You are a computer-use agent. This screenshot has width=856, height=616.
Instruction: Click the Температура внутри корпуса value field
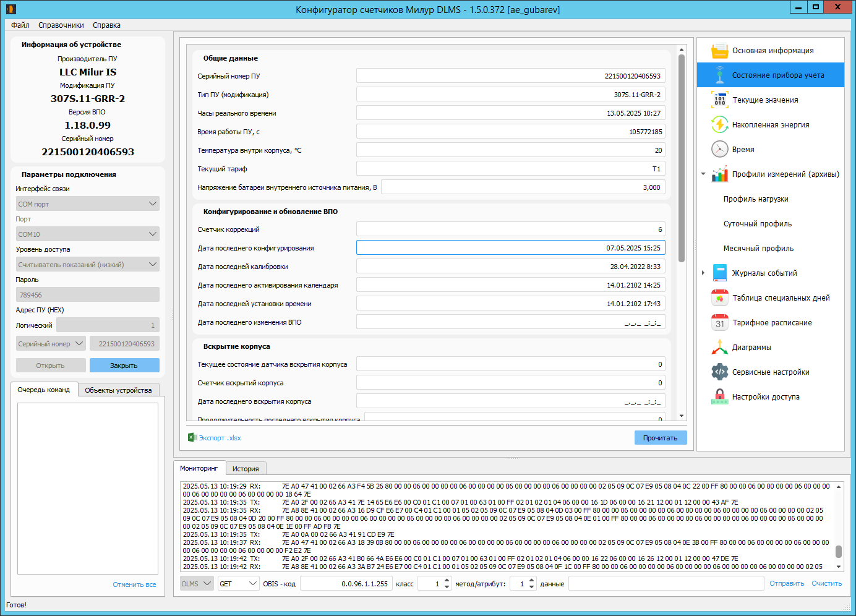[x=511, y=150]
